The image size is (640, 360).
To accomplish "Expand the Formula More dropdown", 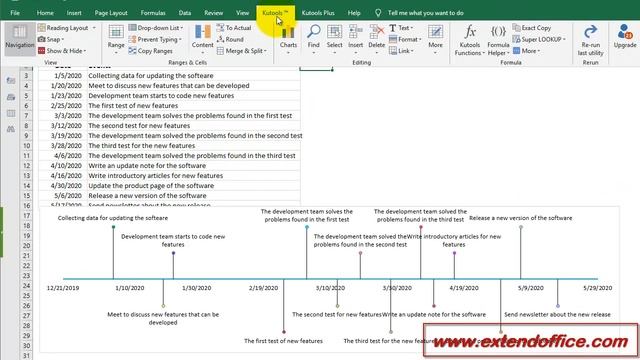I will [x=539, y=51].
